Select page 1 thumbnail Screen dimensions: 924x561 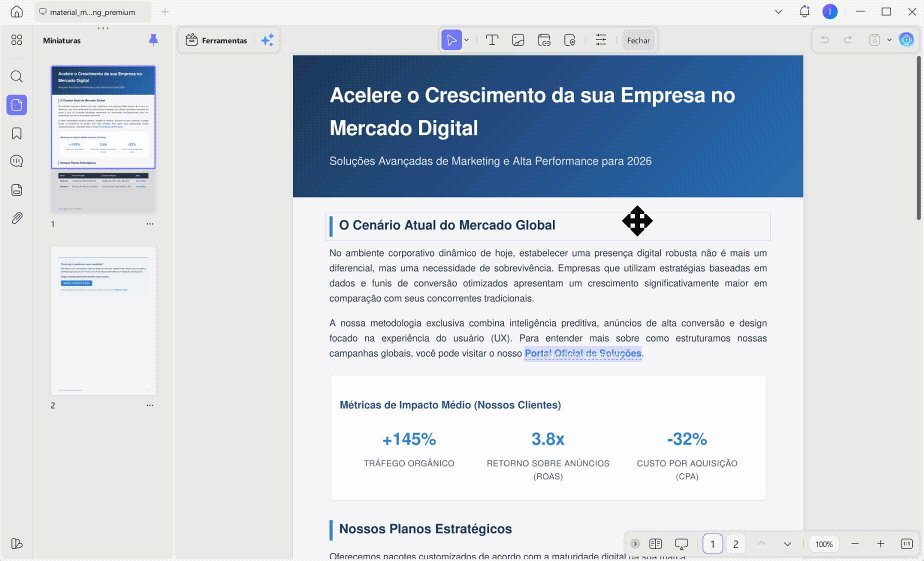point(103,139)
